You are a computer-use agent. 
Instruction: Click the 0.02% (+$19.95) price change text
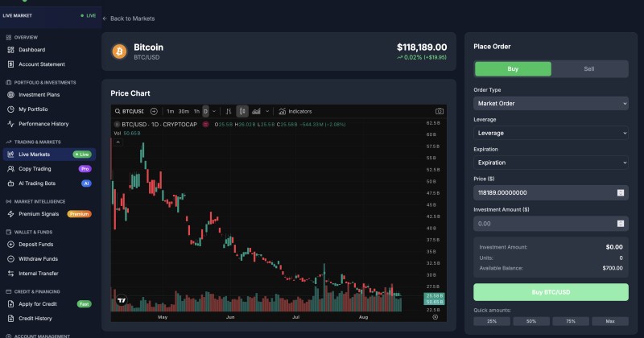pyautogui.click(x=422, y=57)
